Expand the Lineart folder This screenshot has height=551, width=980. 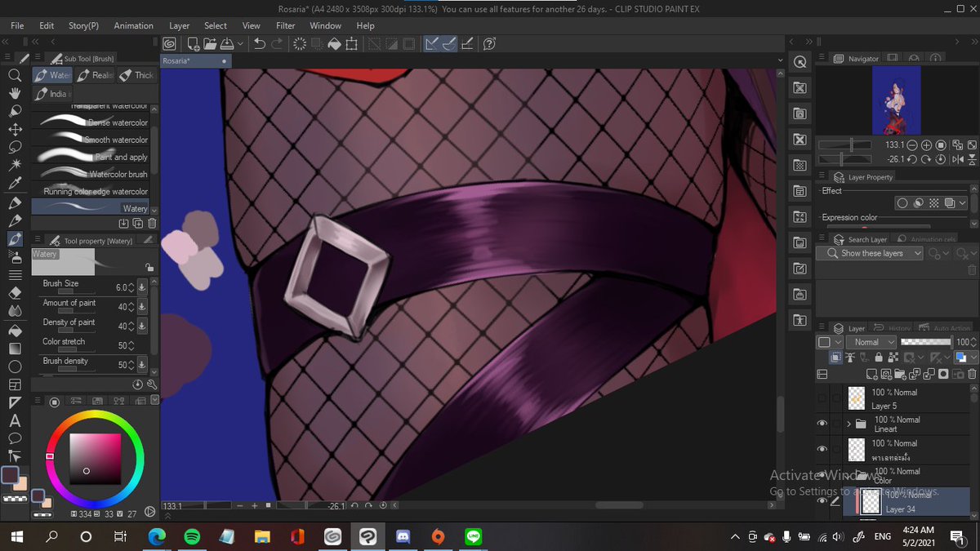tap(849, 424)
